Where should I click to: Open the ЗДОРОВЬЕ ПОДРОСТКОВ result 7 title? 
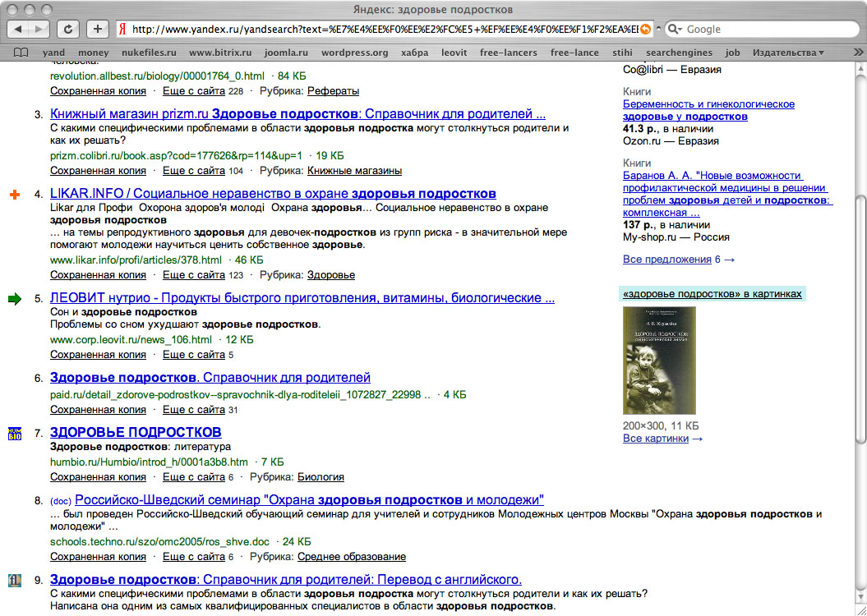pos(136,432)
